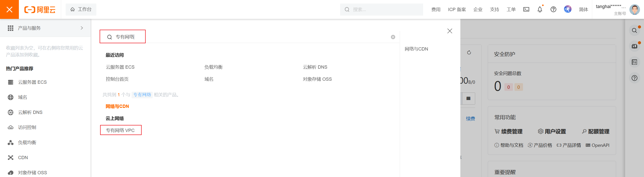Switch language via 简体
The height and width of the screenshot is (177, 644).
pos(583,10)
